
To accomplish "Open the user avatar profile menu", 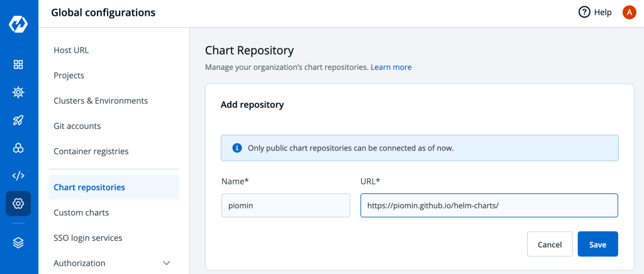I will [629, 12].
